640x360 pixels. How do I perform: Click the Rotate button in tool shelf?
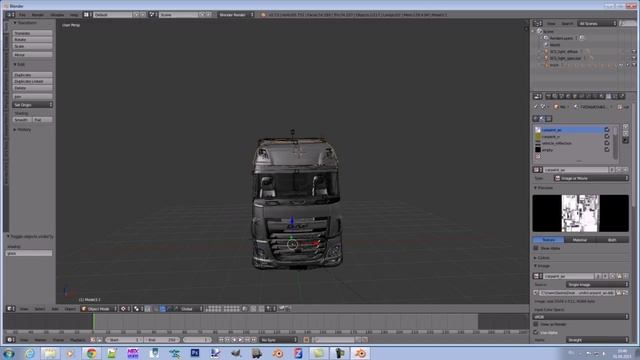pos(32,40)
